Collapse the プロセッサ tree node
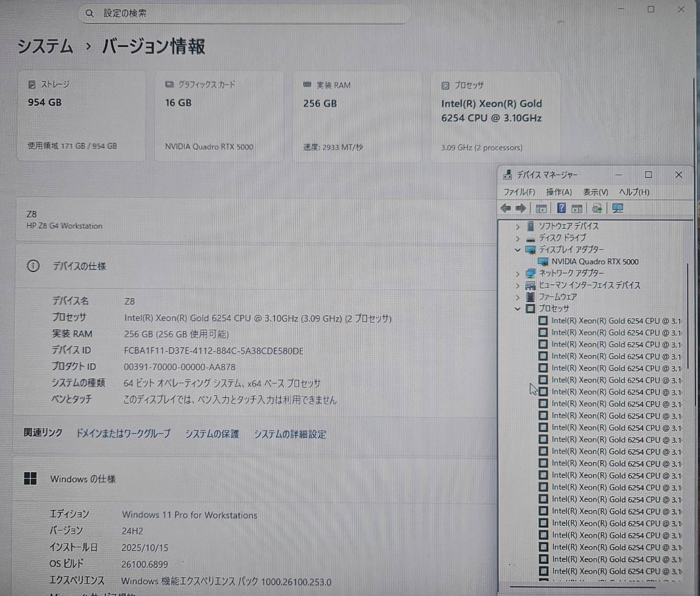This screenshot has width=700, height=596. [517, 309]
